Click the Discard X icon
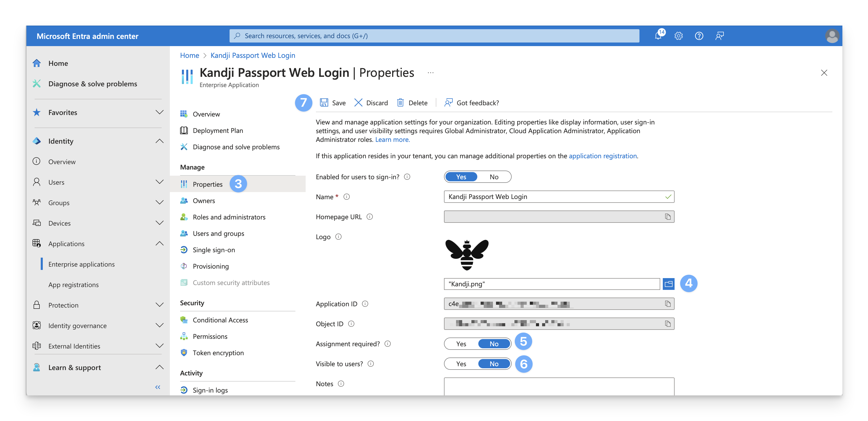Image resolution: width=868 pixels, height=421 pixels. 358,103
